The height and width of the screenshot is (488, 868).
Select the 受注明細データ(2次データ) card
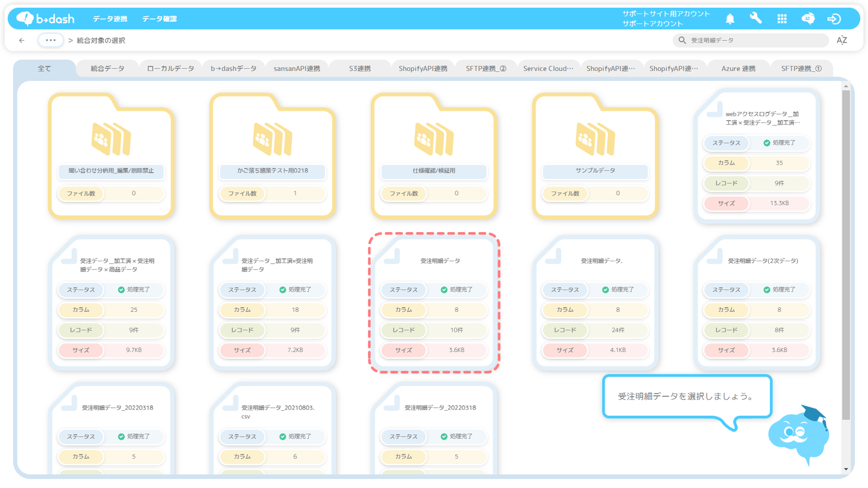point(757,303)
